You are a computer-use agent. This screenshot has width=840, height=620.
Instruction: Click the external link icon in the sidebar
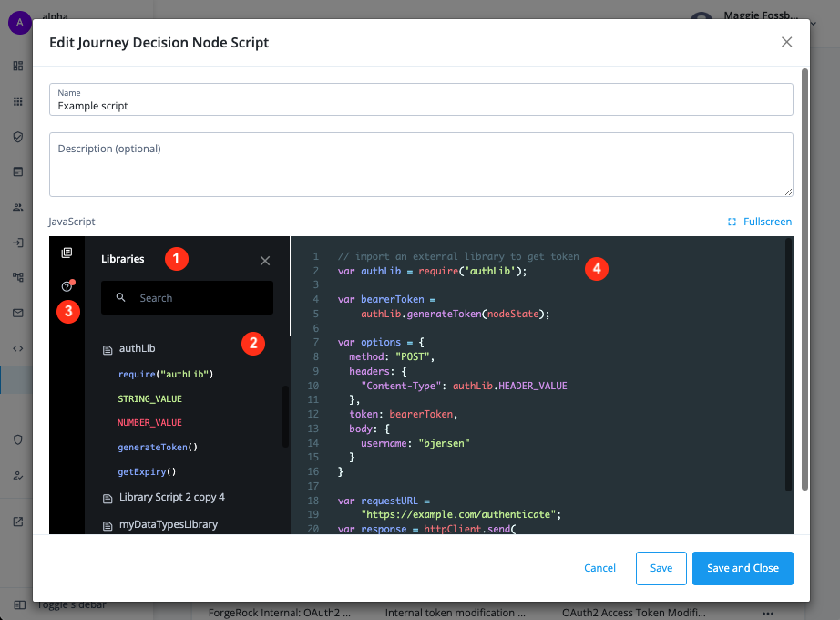(x=17, y=521)
